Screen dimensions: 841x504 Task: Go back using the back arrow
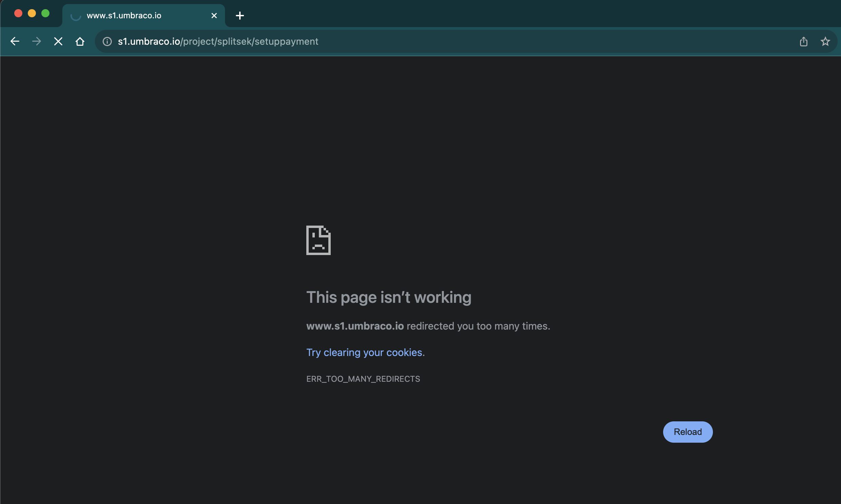pos(15,41)
